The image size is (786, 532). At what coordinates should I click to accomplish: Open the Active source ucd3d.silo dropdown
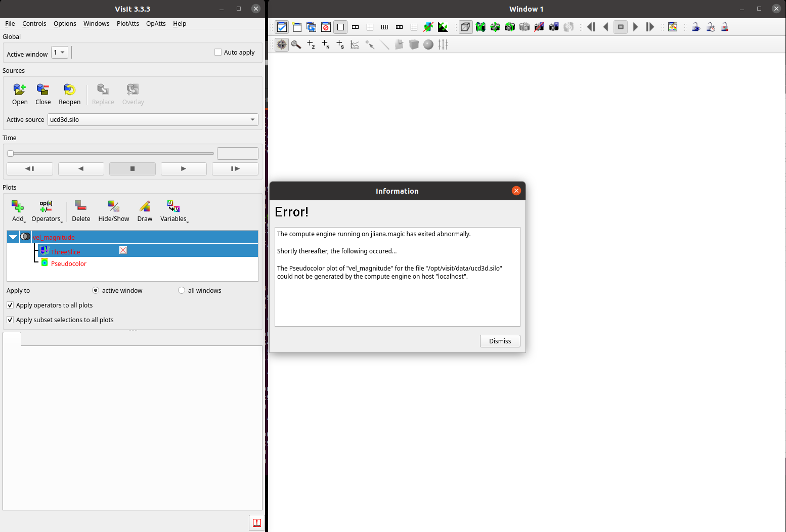(153, 119)
